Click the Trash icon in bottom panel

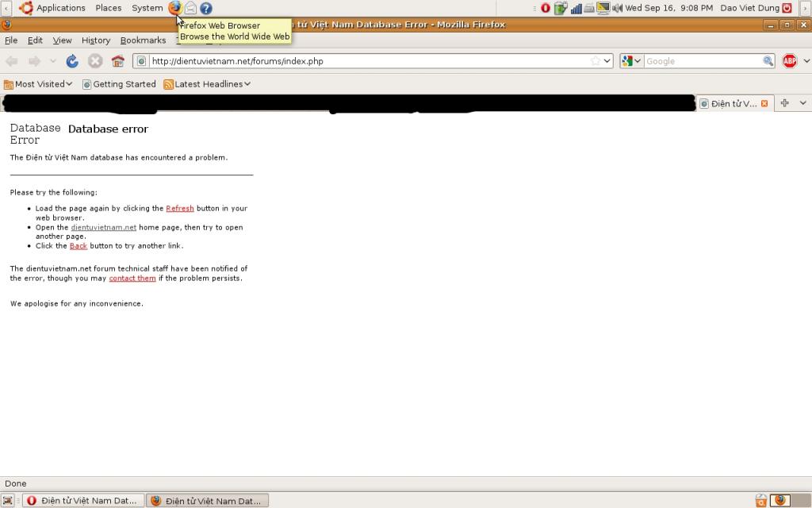click(x=760, y=500)
